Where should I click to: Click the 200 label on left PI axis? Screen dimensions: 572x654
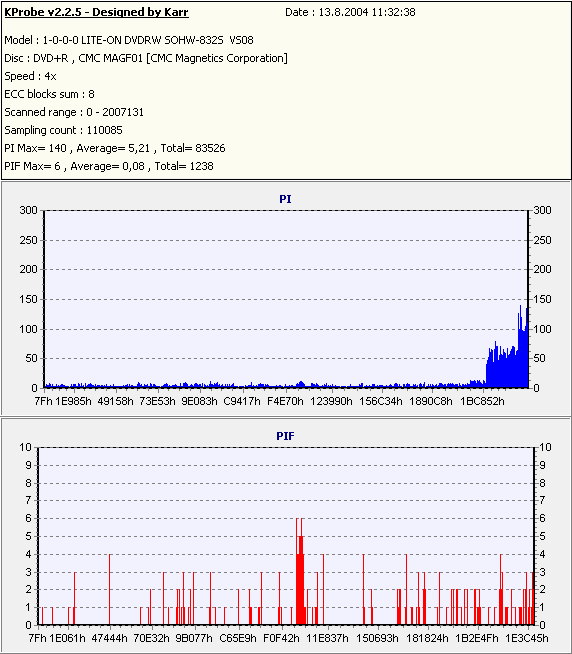[28, 269]
